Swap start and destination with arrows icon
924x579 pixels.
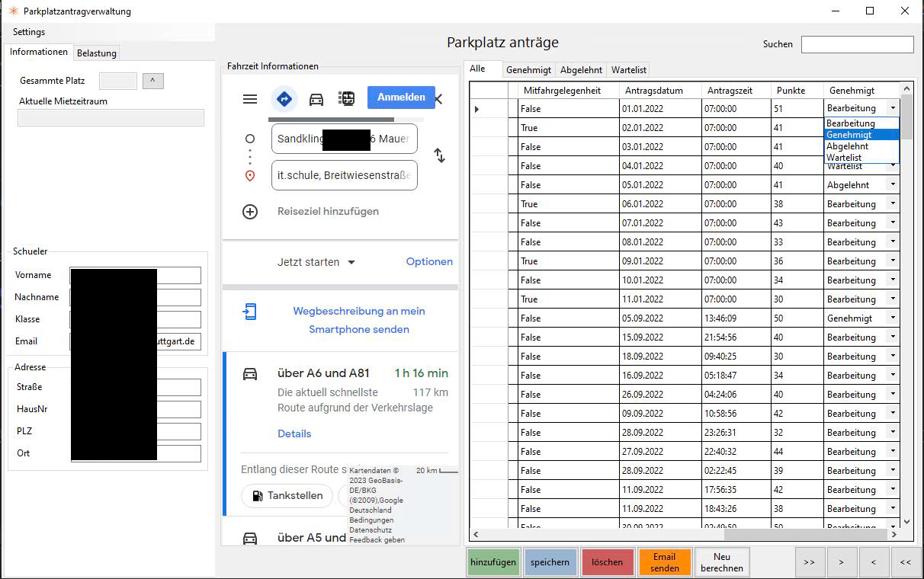[439, 155]
